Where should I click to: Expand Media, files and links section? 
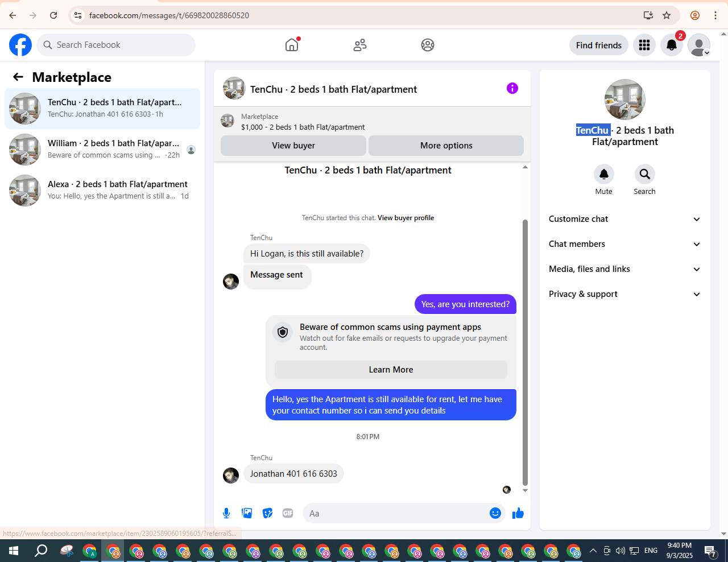[x=625, y=269]
